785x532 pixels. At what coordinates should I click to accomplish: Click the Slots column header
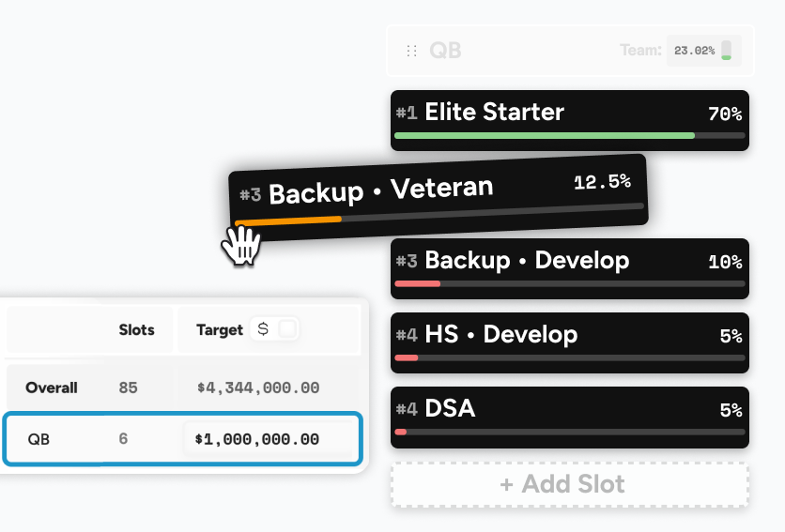point(137,330)
